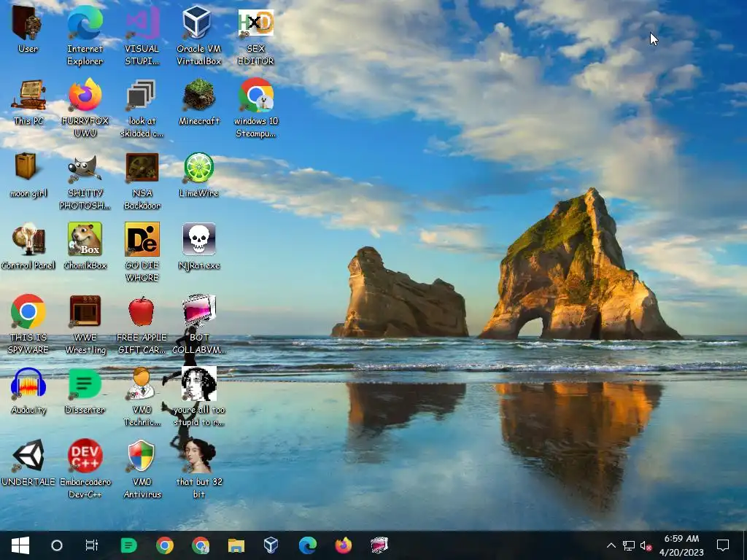Launch Embarcadero Dev-C++ from desktop
Screen dimensions: 747x560
[85, 469]
